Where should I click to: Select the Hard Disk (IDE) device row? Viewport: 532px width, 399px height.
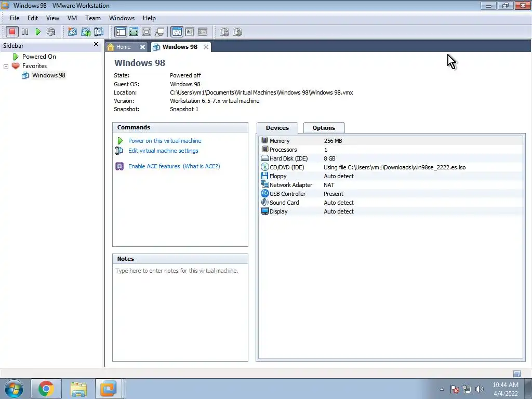(x=391, y=158)
